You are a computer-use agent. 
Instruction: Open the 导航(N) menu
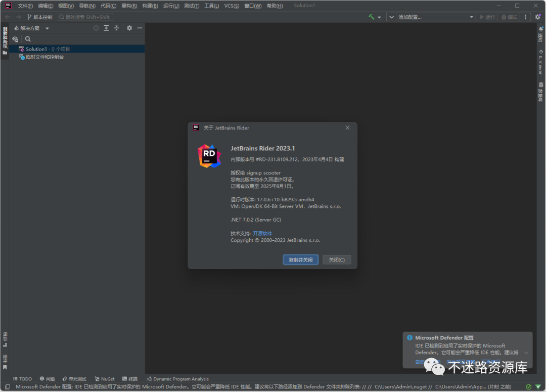tap(87, 6)
